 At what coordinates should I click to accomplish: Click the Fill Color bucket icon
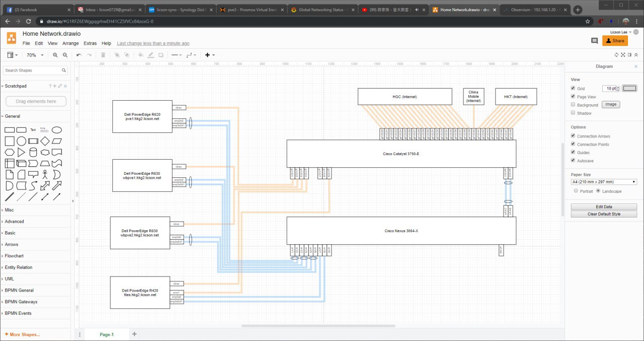(x=140, y=55)
